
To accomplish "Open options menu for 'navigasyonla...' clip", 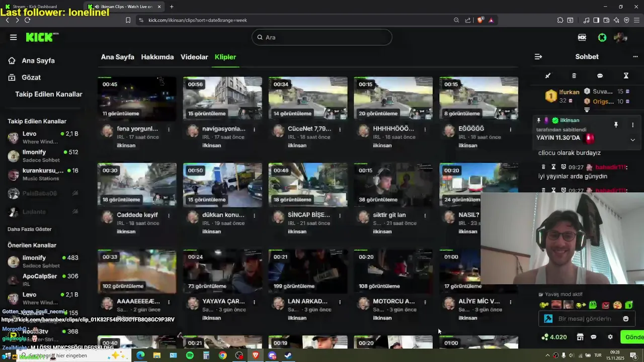I will [254, 129].
